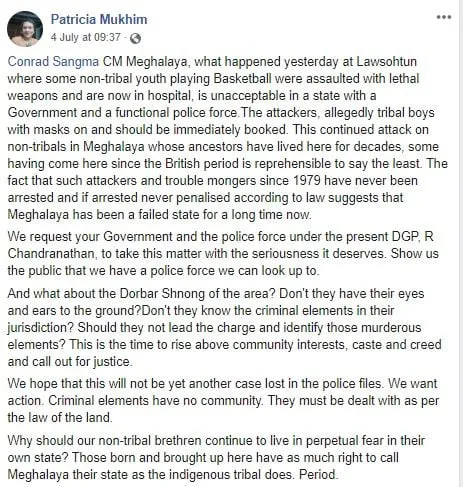This screenshot has height=487, width=463.
Task: Click the paragraph beginning Why should our non-tribal
Action: (x=216, y=457)
